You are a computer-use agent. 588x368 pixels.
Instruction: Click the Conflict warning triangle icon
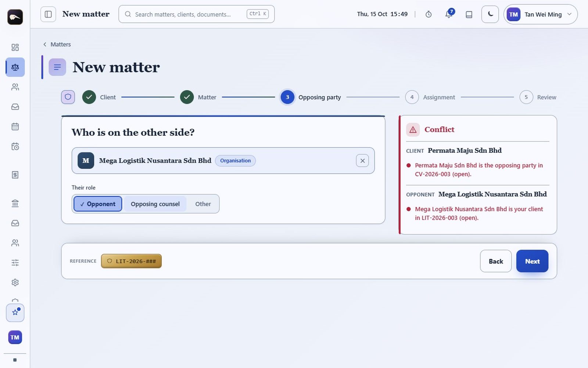click(413, 130)
